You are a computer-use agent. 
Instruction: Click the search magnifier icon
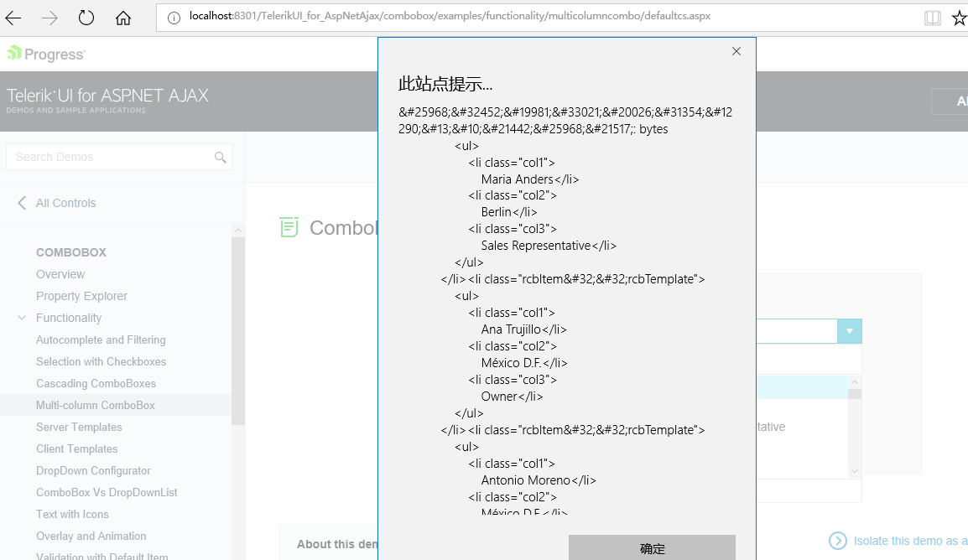pyautogui.click(x=221, y=158)
